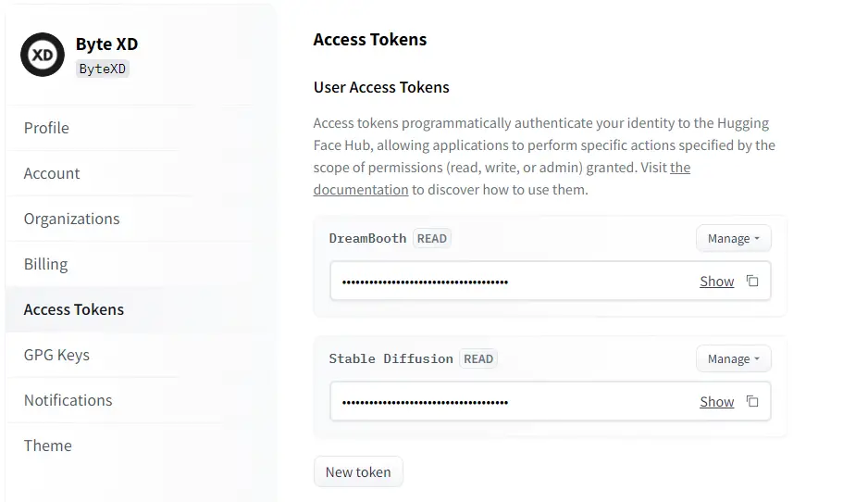This screenshot has height=502, width=868.
Task: Copy the Stable Diffusion token to clipboard
Action: click(751, 401)
